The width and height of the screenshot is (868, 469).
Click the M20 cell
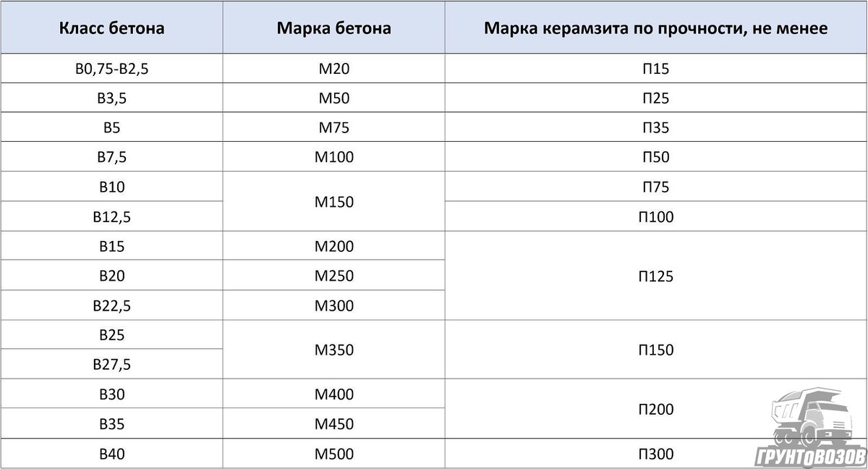[x=333, y=69]
